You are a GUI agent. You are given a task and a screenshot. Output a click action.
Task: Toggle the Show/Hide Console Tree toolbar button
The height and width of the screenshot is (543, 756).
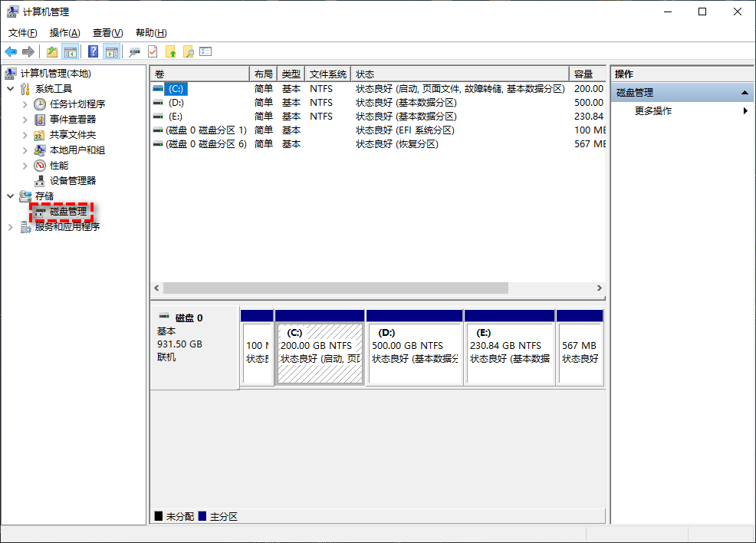(x=71, y=51)
